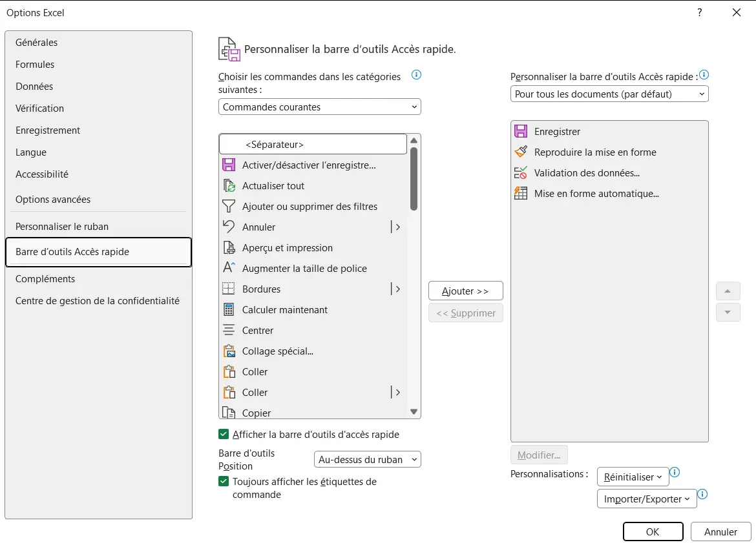Click the Quick Access toolbar header icon
The width and height of the screenshot is (756, 547).
pos(229,49)
